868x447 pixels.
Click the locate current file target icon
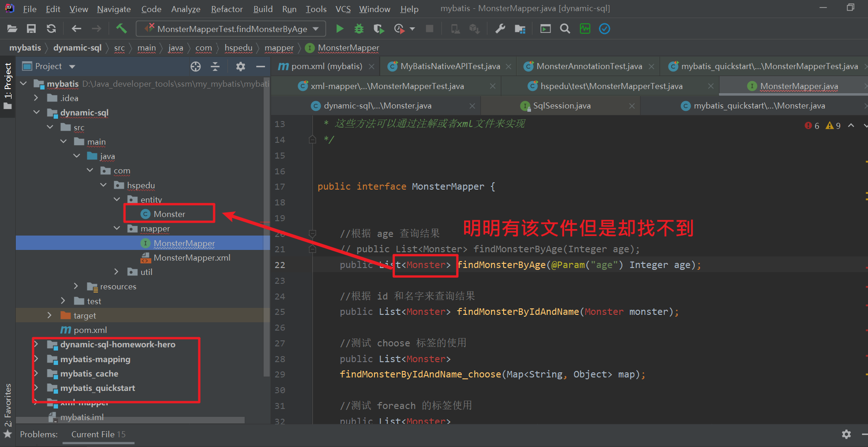(195, 67)
